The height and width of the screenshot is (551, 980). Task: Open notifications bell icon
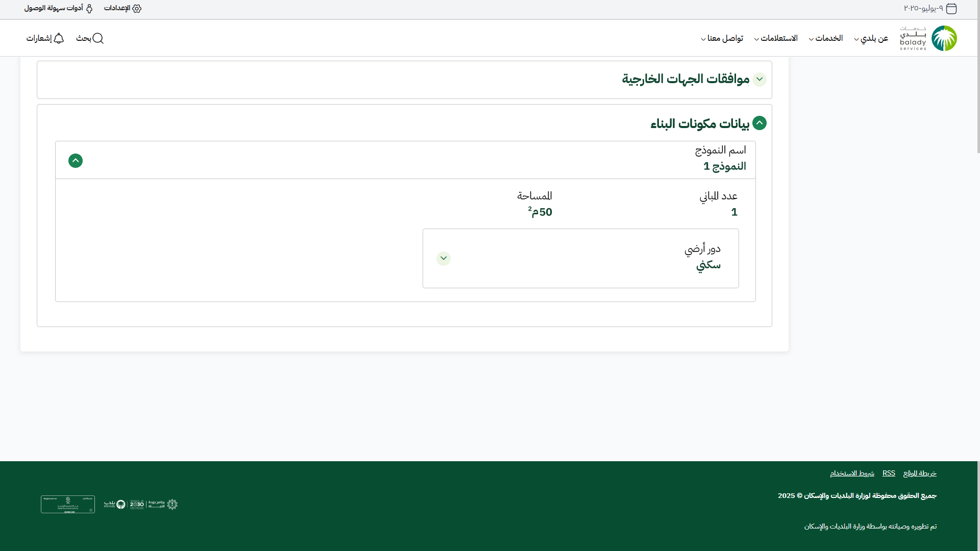coord(59,38)
